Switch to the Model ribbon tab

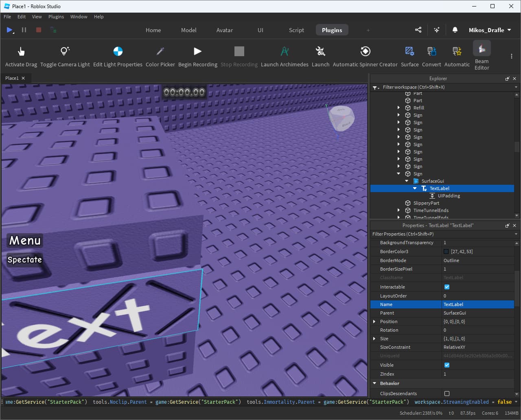[188, 30]
